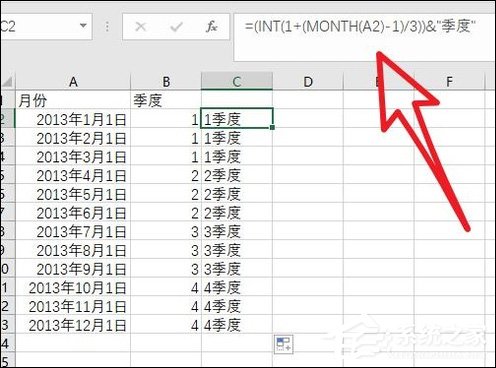Click the Name Box showing C2
Image resolution: width=496 pixels, height=368 pixels.
(x=46, y=26)
